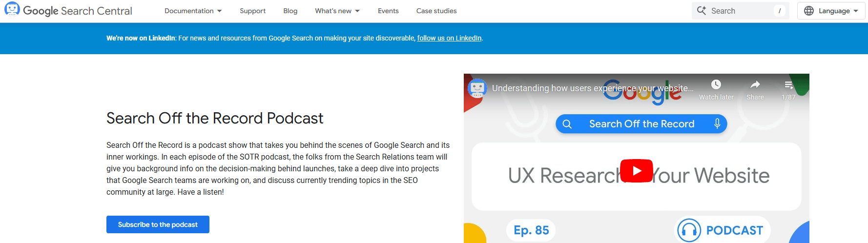The width and height of the screenshot is (868, 243).
Task: Click the Subscribe to the podcast button
Action: (158, 224)
